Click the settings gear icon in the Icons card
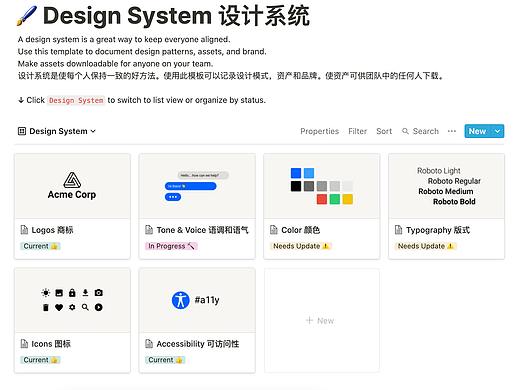 click(72, 307)
